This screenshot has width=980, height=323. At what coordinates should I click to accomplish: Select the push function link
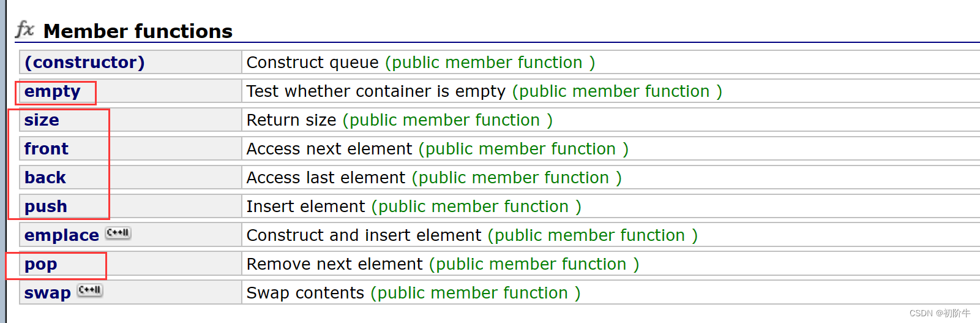(46, 207)
